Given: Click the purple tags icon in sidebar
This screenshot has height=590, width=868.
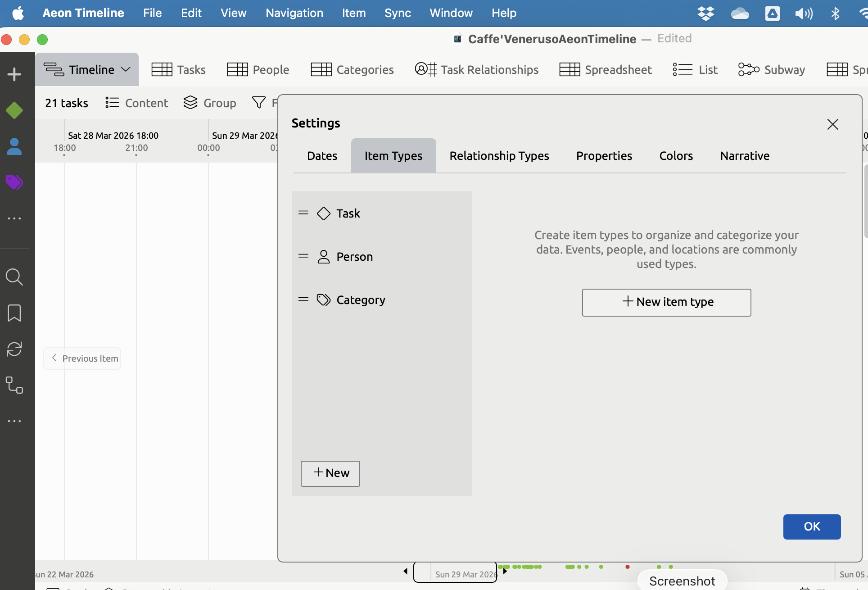Looking at the screenshot, I should pos(14,182).
